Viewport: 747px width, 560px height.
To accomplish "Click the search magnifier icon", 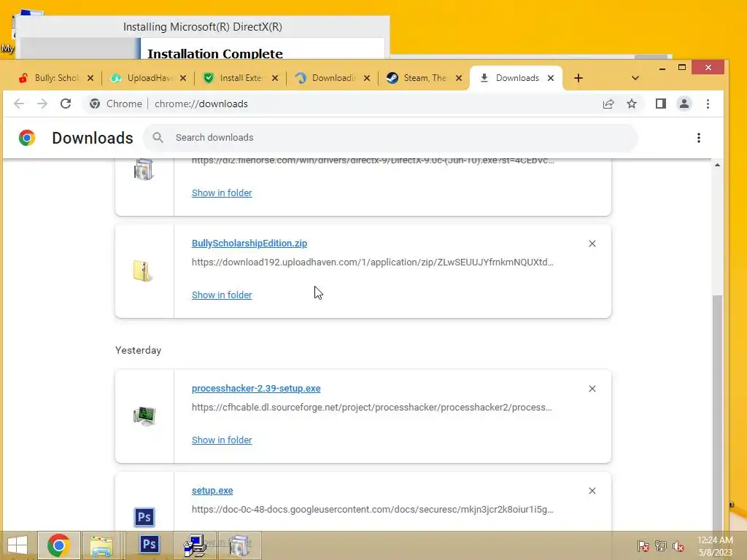I will [x=158, y=138].
